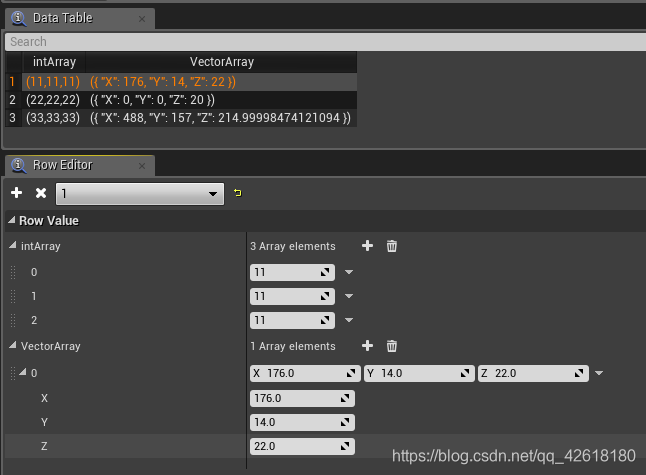Collapse the Row Value section
The height and width of the screenshot is (475, 646).
pos(12,220)
